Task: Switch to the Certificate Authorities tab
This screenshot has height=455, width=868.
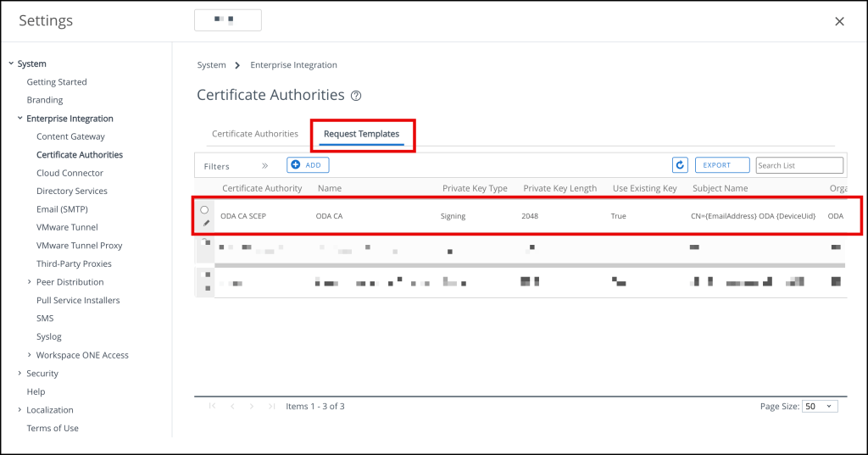Action: coord(254,134)
